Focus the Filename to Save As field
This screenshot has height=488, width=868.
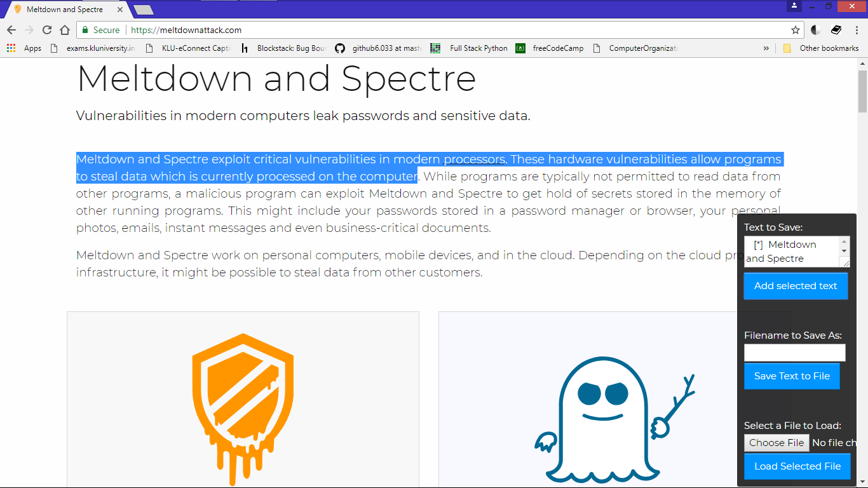click(x=795, y=353)
